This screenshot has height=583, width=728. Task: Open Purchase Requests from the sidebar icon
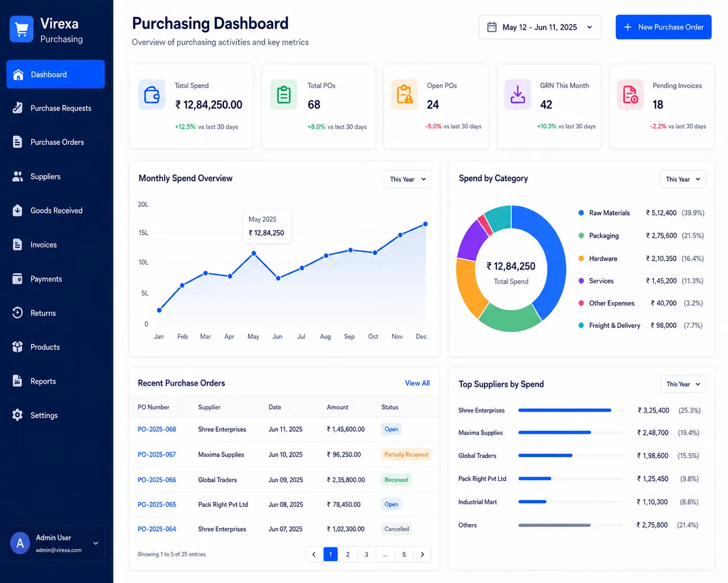pos(18,108)
